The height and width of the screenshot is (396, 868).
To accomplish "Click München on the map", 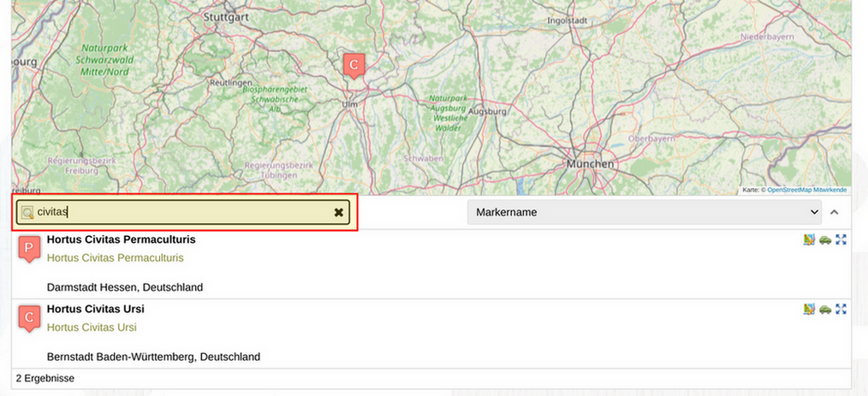I will 590,163.
